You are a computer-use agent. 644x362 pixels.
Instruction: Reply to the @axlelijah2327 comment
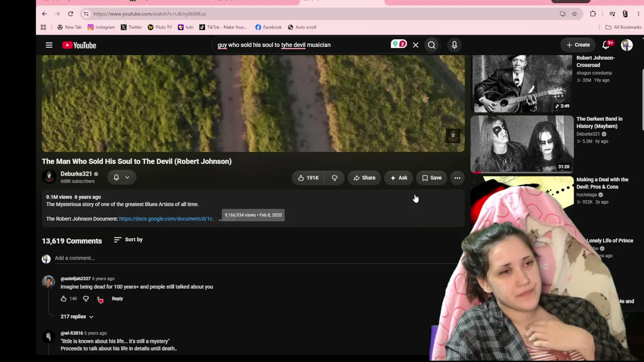point(117,299)
